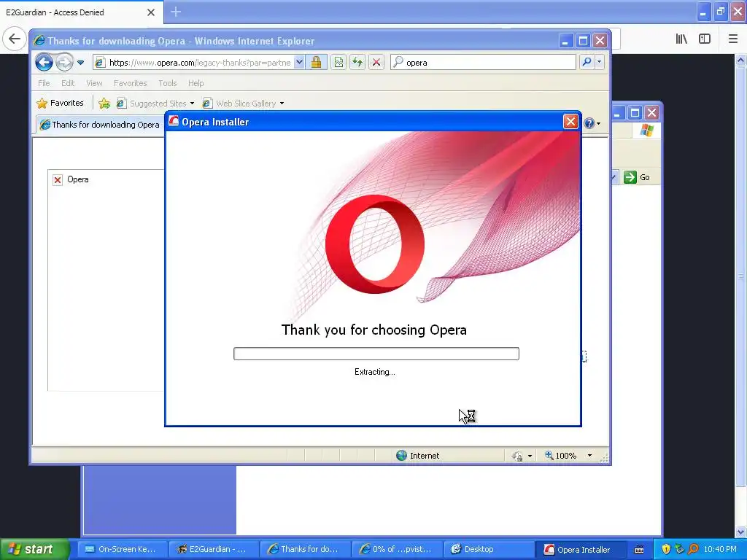This screenshot has width=747, height=560.
Task: Click the outer browser back arrow button
Action: (15, 39)
